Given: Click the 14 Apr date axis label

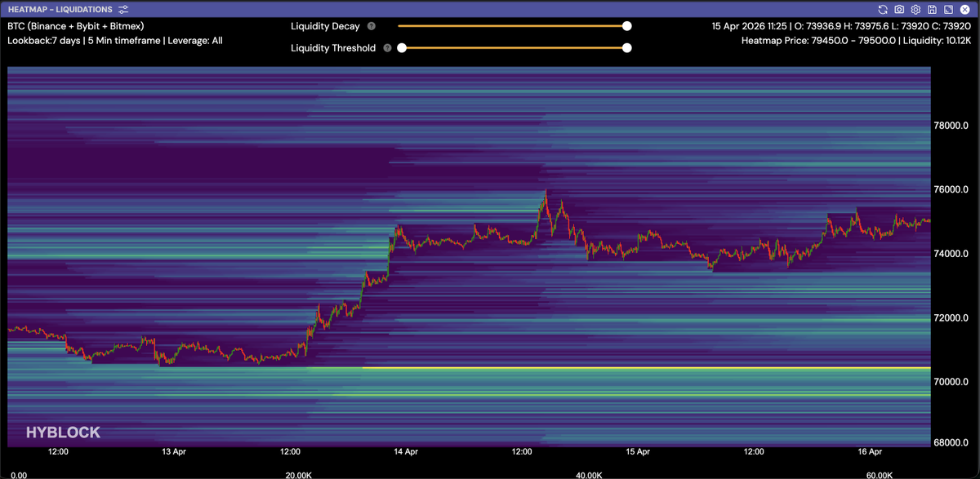Looking at the screenshot, I should click(x=406, y=451).
